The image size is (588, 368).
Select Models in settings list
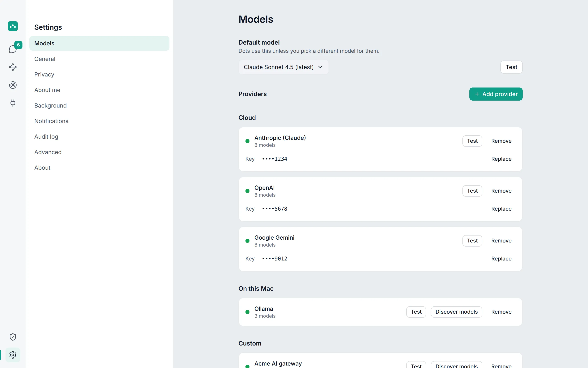click(99, 43)
